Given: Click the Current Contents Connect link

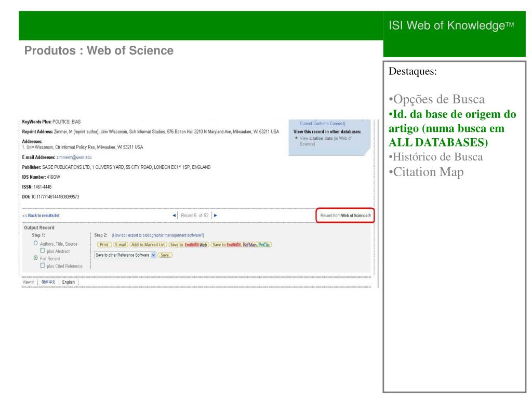Looking at the screenshot, I should click(x=322, y=124).
